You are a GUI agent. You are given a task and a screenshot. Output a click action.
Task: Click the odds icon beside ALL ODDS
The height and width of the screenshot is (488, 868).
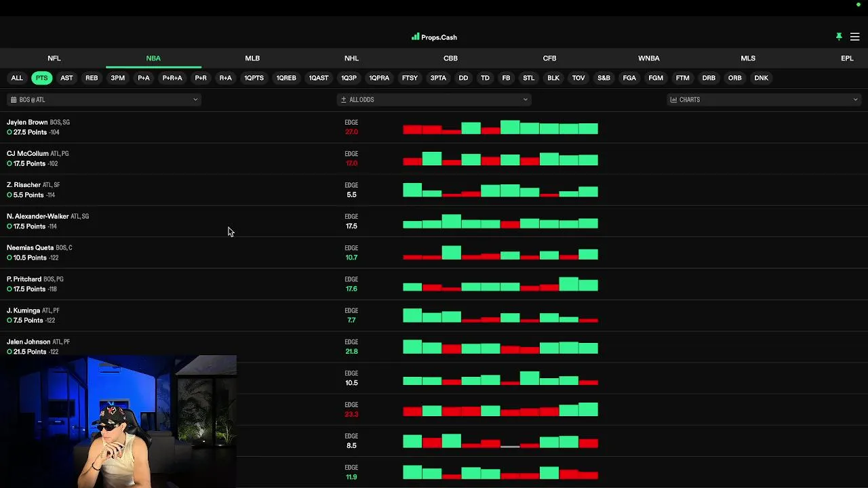344,100
